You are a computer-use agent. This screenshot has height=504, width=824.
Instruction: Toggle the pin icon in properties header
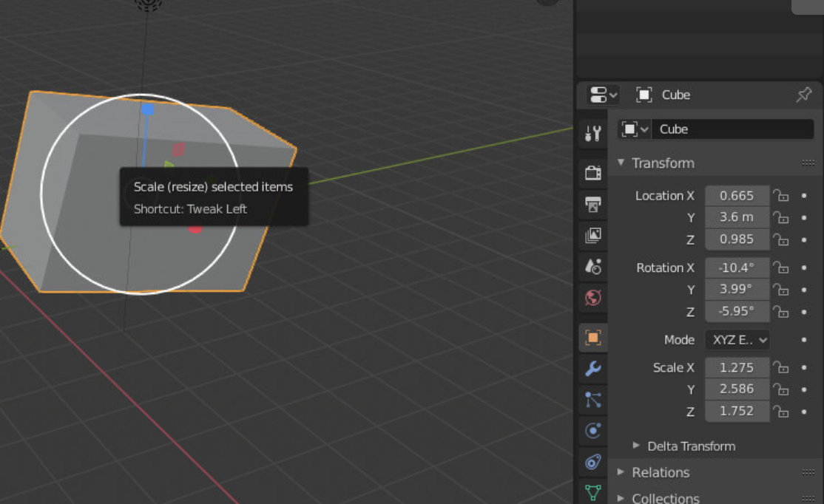coord(803,95)
